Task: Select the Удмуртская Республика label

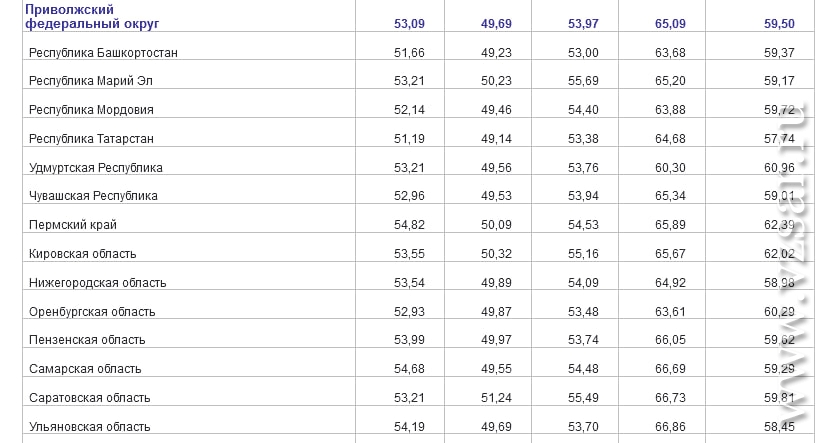Action: [96, 168]
